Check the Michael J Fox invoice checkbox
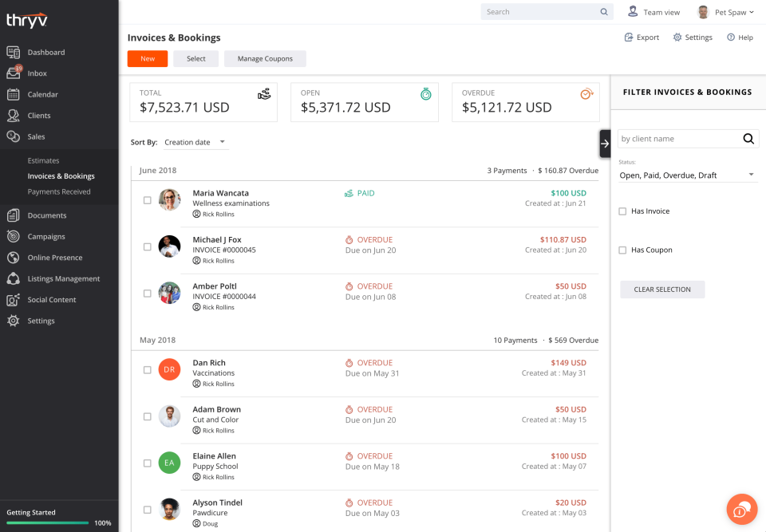The height and width of the screenshot is (532, 766). tap(147, 246)
